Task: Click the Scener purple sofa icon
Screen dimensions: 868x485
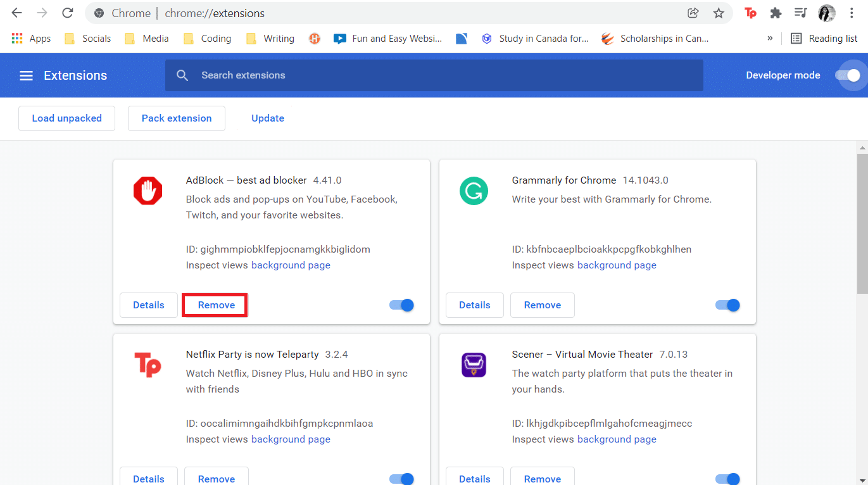Action: click(474, 365)
